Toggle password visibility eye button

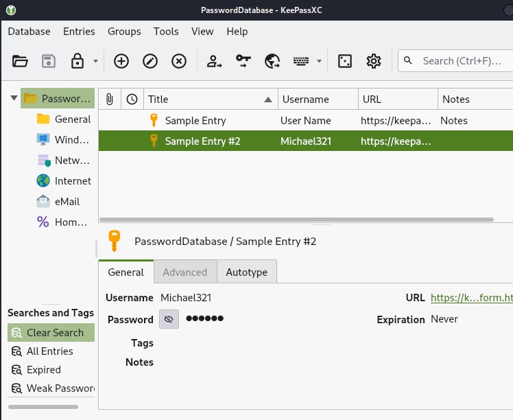tap(169, 319)
